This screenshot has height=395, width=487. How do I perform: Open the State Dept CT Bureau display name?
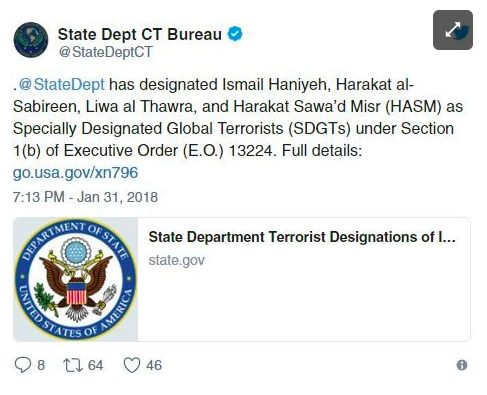coord(140,34)
